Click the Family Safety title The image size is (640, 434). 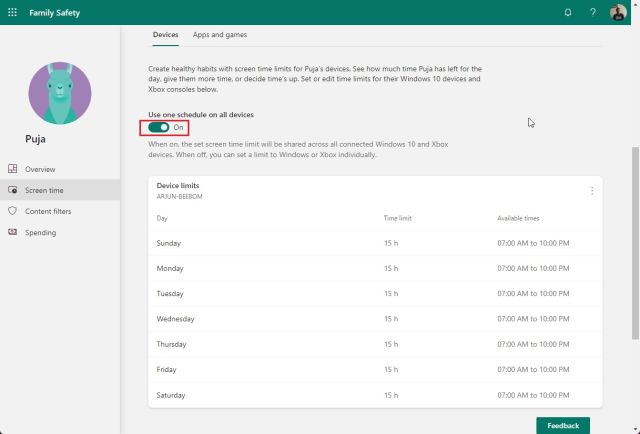pyautogui.click(x=55, y=13)
